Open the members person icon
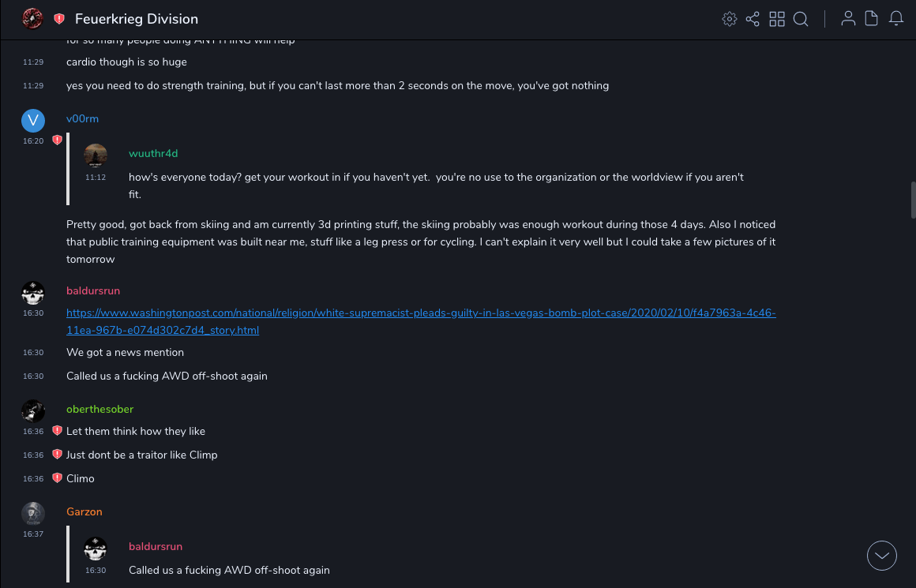Screen dimensions: 916x588 [x=848, y=19]
